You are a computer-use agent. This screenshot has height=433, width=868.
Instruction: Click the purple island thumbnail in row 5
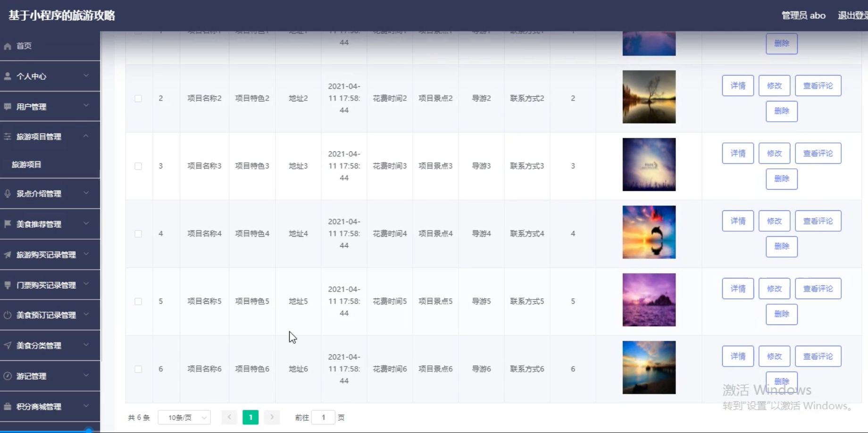[649, 300]
